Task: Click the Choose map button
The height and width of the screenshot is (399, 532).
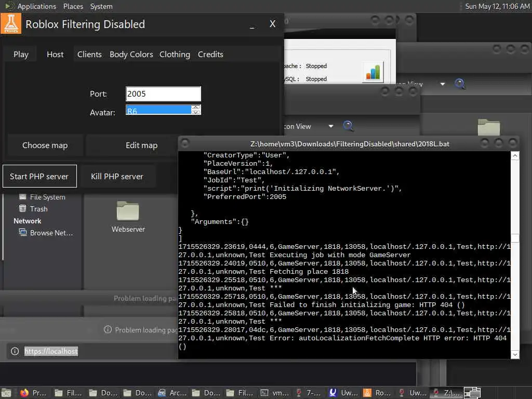Action: [45, 145]
